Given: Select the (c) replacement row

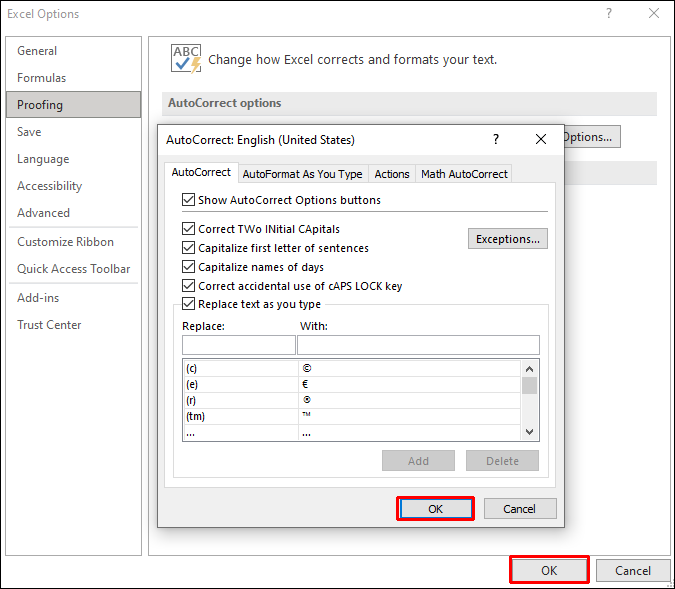Looking at the screenshot, I should [352, 369].
